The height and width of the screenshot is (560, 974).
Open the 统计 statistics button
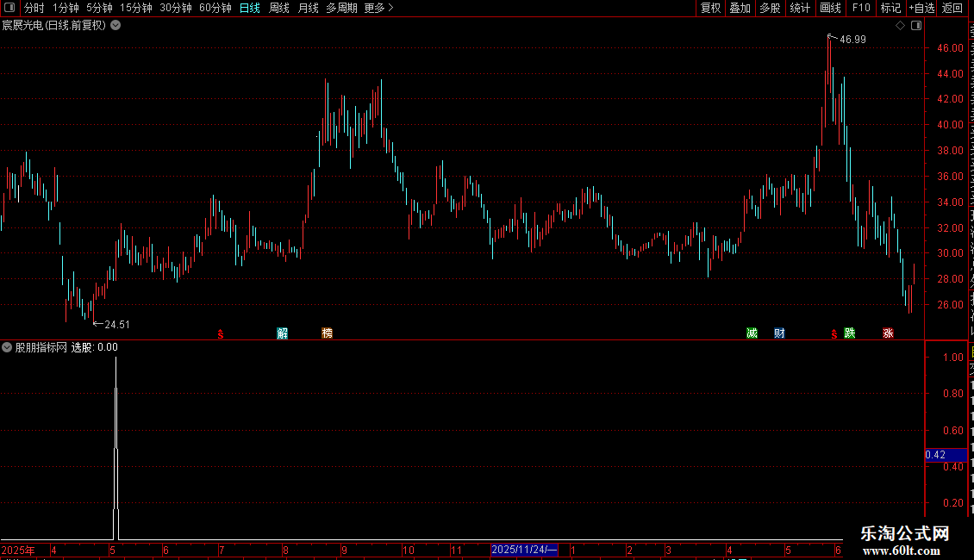pyautogui.click(x=800, y=8)
